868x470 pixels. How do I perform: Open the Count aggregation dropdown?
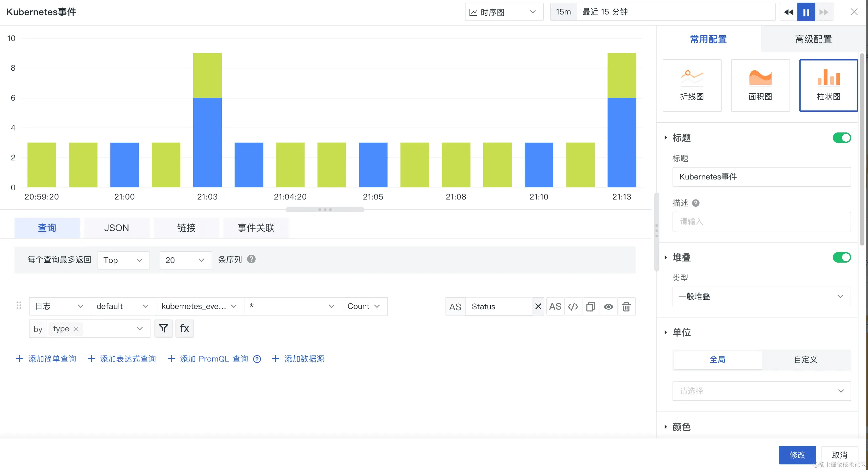point(364,306)
